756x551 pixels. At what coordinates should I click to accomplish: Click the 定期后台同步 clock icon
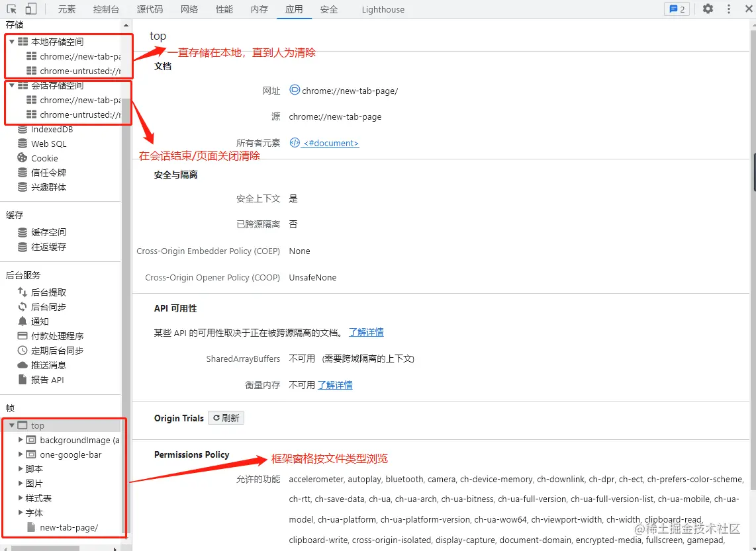(x=23, y=350)
